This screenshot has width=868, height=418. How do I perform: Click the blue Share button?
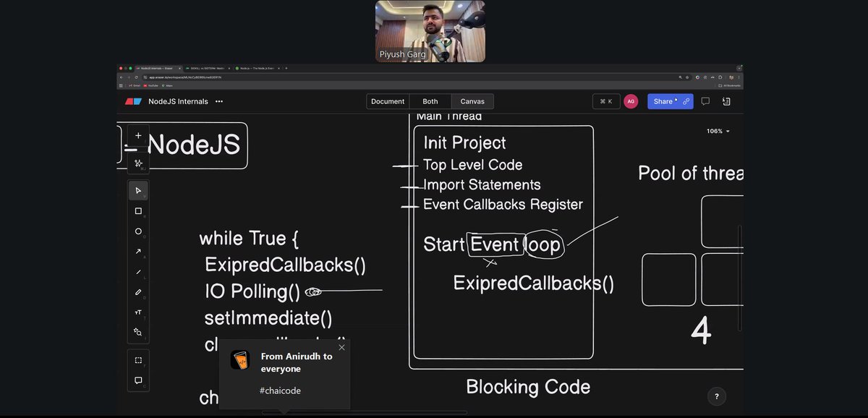[670, 101]
